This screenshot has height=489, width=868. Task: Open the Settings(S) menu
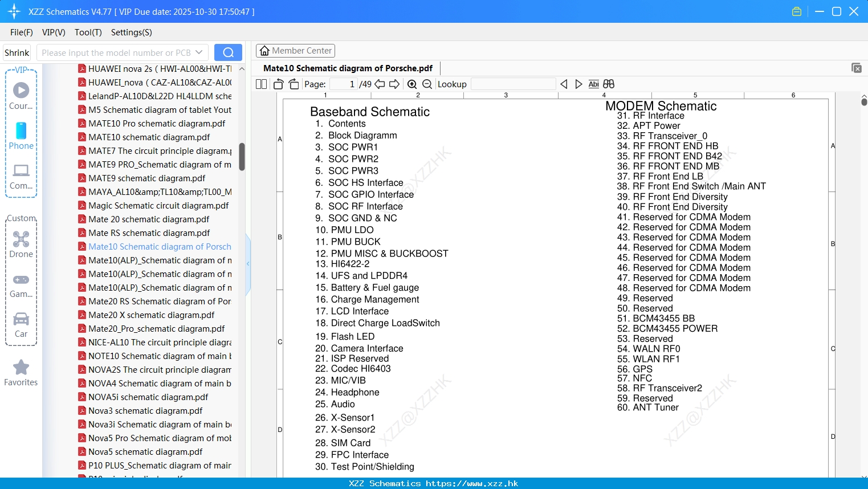point(132,32)
